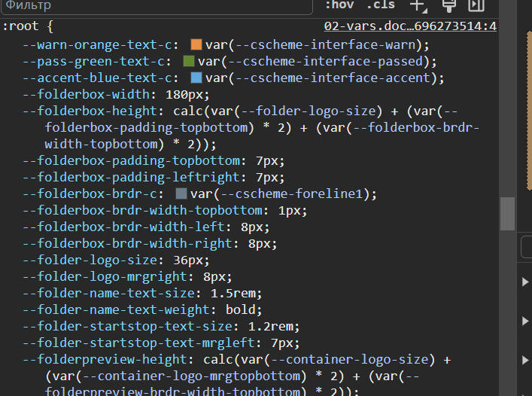Screen dimensions: 532x396
Task: Open the paintbrush rendering emulation icon
Action: tap(448, 6)
